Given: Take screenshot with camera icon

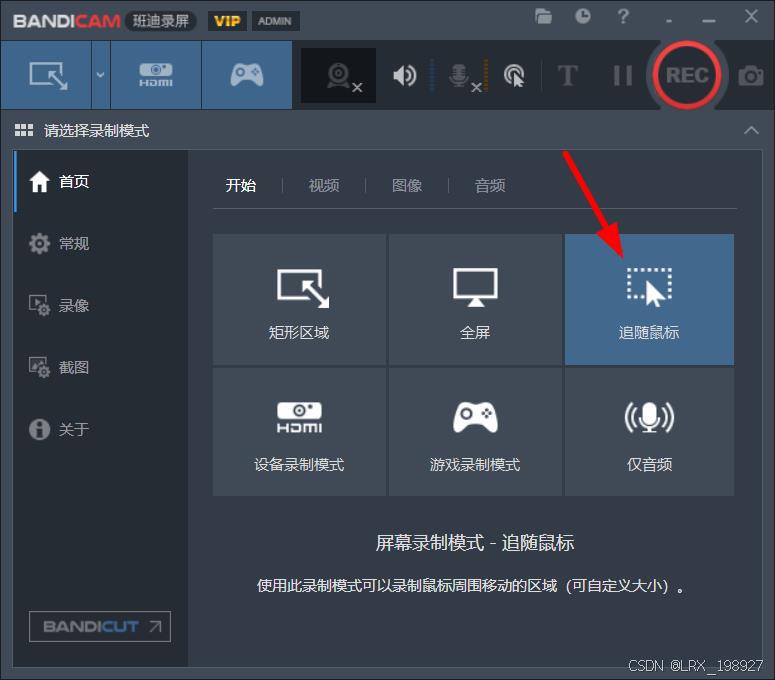Looking at the screenshot, I should click(x=751, y=76).
